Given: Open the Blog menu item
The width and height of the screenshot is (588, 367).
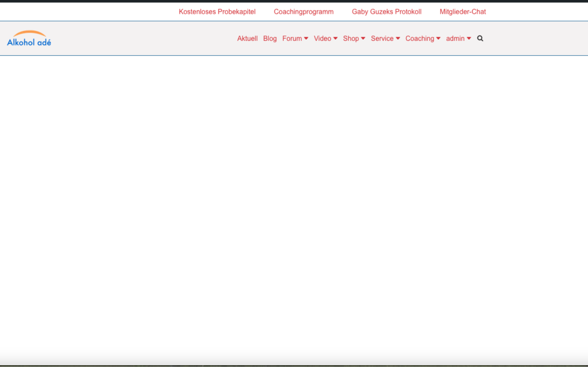Looking at the screenshot, I should [x=270, y=38].
